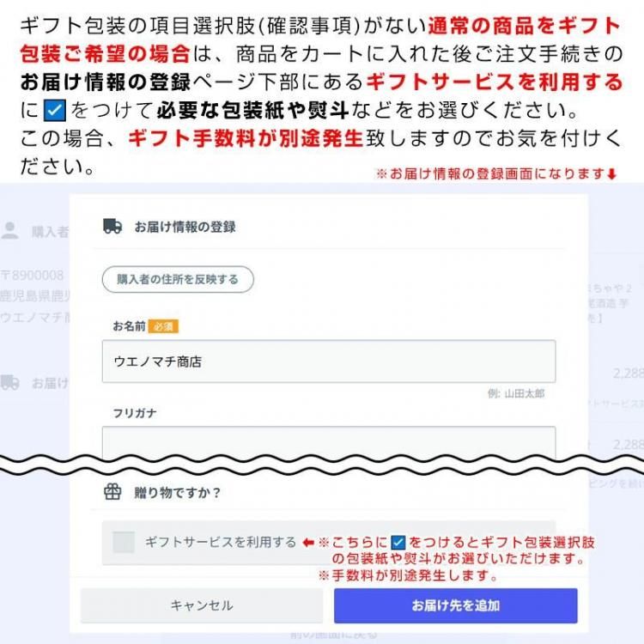Enable the ギフトサービスを利用する checkbox
The image size is (644, 644).
click(124, 542)
